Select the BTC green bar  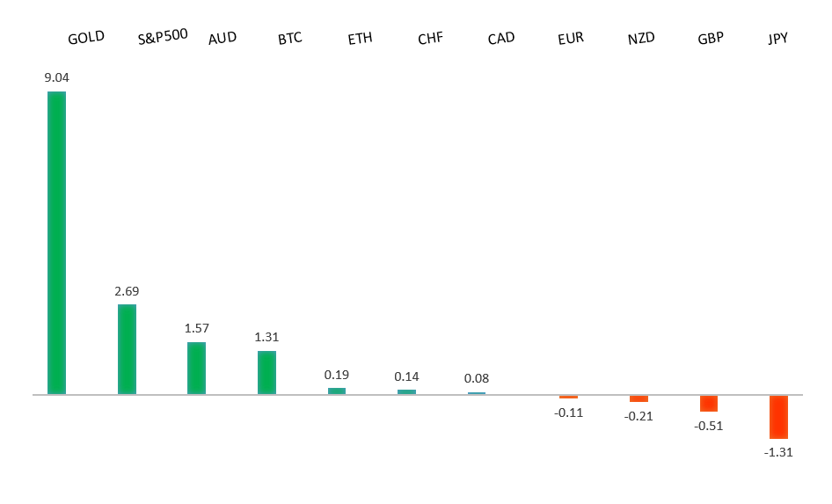(266, 372)
